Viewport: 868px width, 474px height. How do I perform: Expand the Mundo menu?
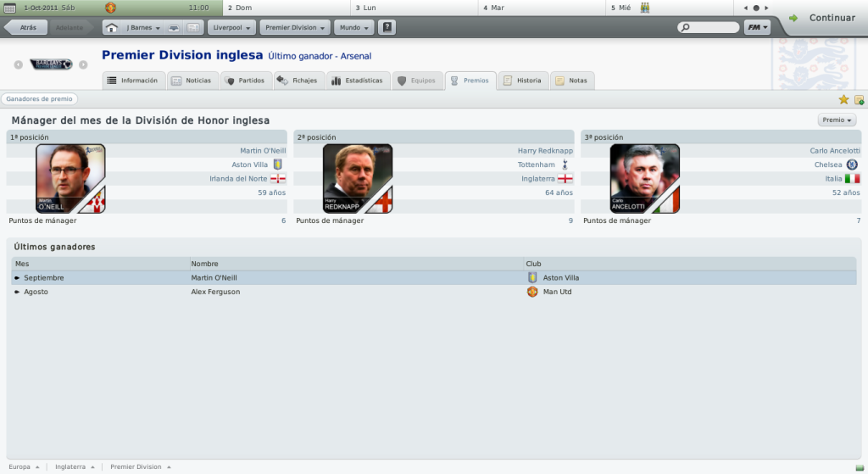point(353,28)
